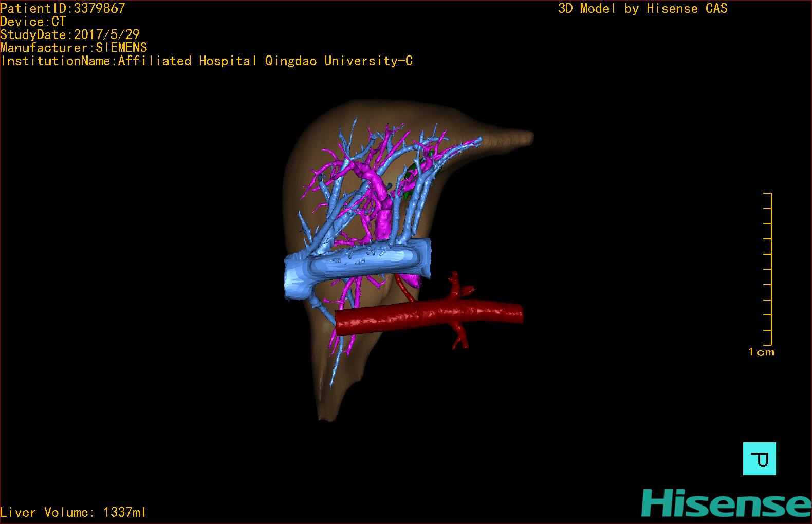Click the 1cm scale label
Image resolution: width=812 pixels, height=524 pixels.
[761, 352]
